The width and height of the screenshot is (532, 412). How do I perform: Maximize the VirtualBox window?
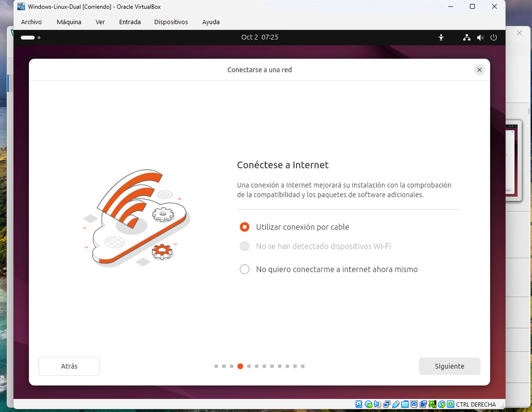(472, 6)
